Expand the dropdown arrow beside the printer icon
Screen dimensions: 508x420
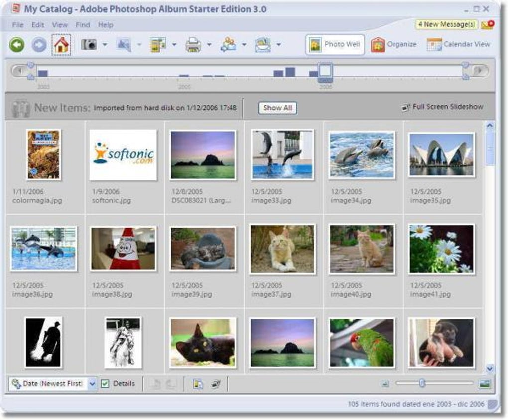click(x=209, y=45)
